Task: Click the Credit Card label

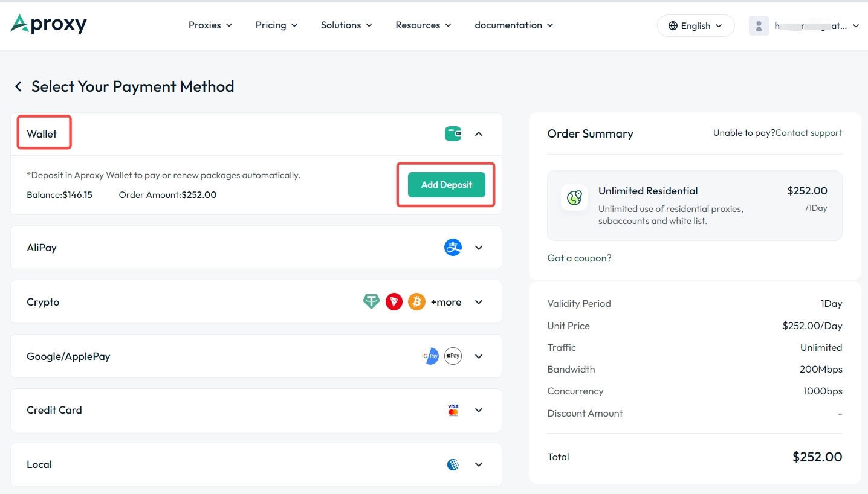Action: pos(54,410)
